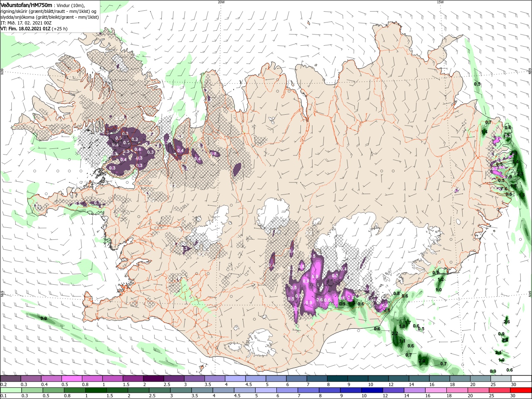532x399 pixels.
Task: Click the rain scale swatch starting at 5
Action: (266, 390)
